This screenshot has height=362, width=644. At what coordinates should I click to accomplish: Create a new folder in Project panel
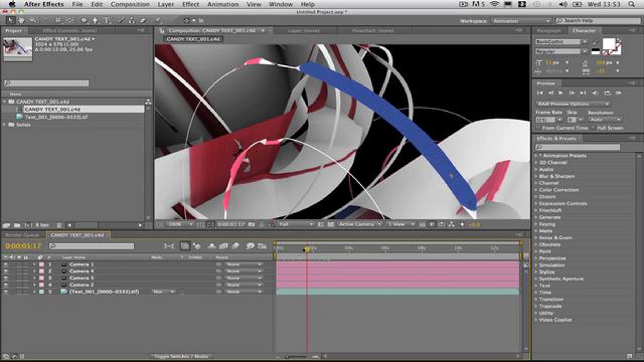[x=17, y=225]
